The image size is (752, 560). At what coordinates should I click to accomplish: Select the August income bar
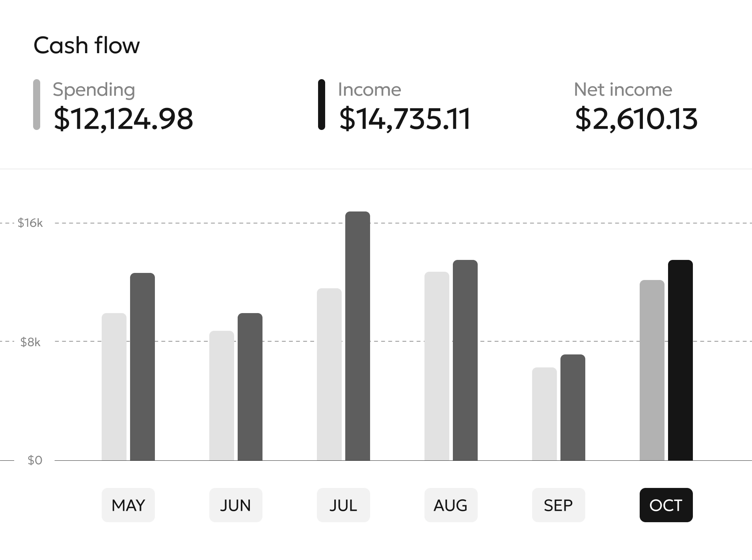coord(465,360)
